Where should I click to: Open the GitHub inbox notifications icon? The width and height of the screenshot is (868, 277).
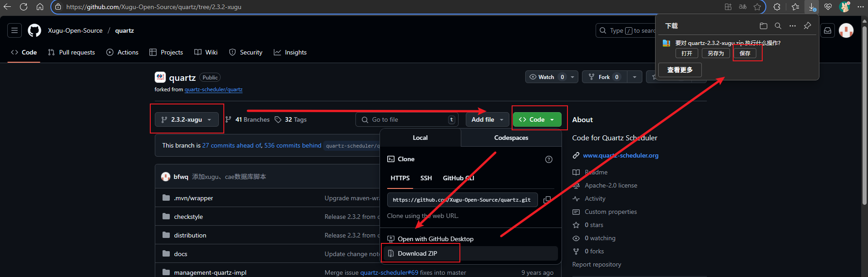[x=828, y=30]
